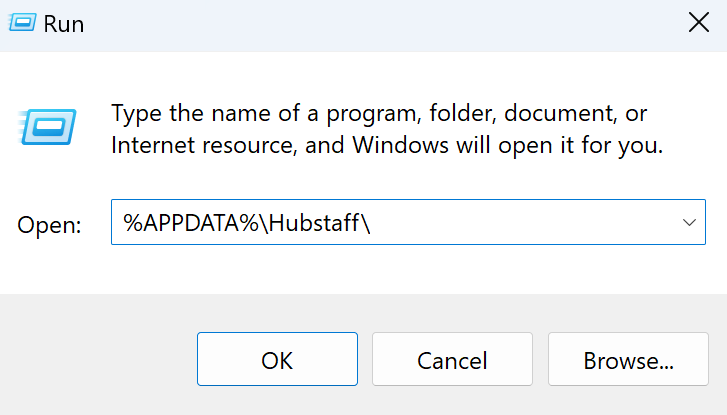Click the "Internet resource" description text
The height and width of the screenshot is (415, 727).
[203, 146]
